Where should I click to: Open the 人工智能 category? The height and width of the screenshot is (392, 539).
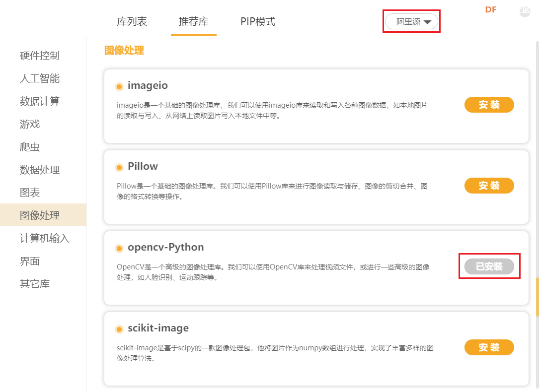40,78
